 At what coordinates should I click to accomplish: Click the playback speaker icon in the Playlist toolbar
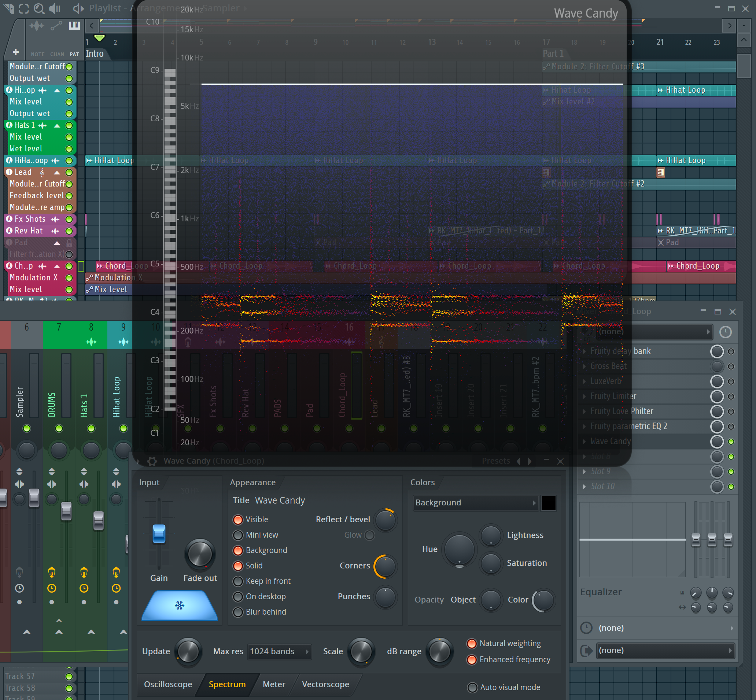(55, 8)
